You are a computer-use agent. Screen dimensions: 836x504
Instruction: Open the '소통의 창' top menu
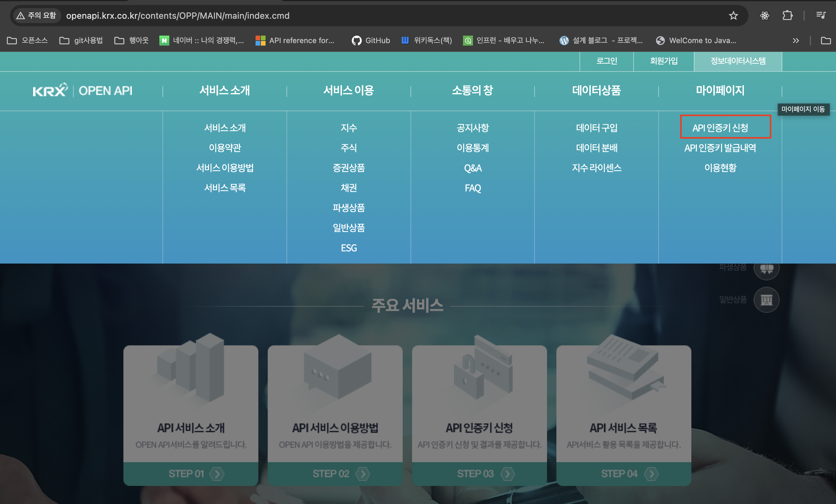473,90
